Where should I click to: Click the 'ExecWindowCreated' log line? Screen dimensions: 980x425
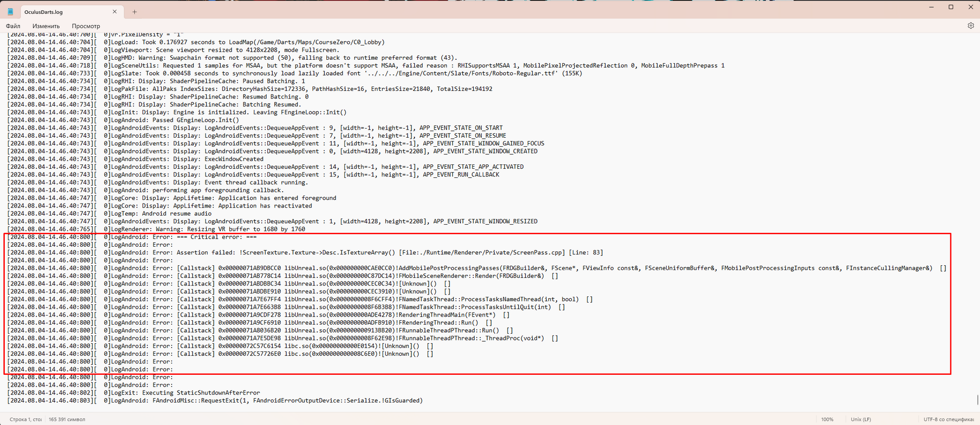[135, 159]
